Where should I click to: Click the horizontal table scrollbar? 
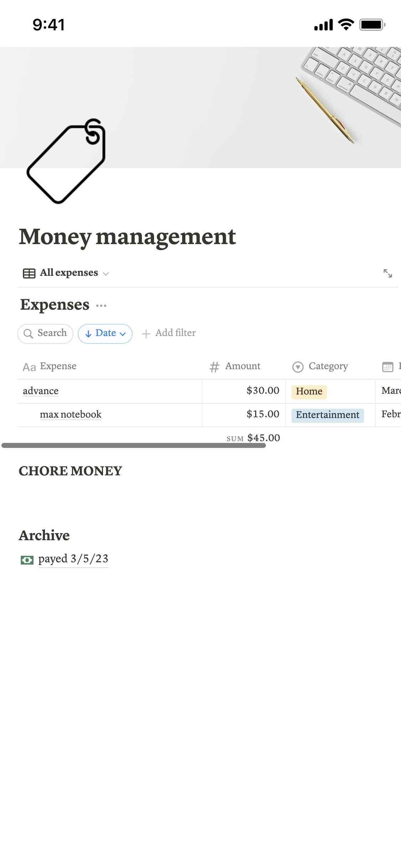pos(134,445)
